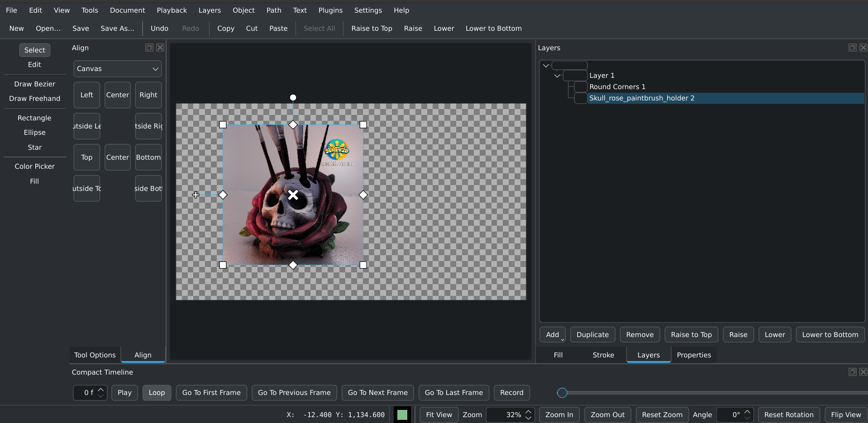Click the Duplicate layer button
This screenshot has height=423, width=868.
coord(592,335)
